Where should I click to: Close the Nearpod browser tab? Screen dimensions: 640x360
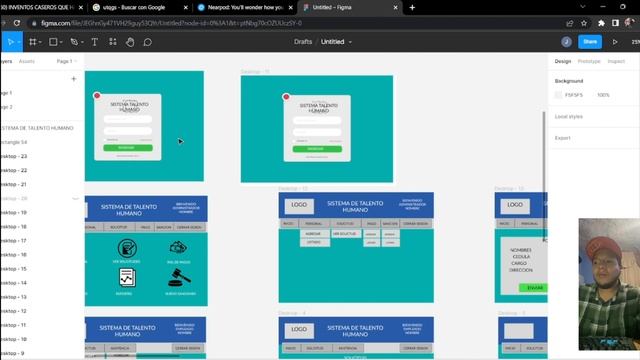pyautogui.click(x=291, y=7)
